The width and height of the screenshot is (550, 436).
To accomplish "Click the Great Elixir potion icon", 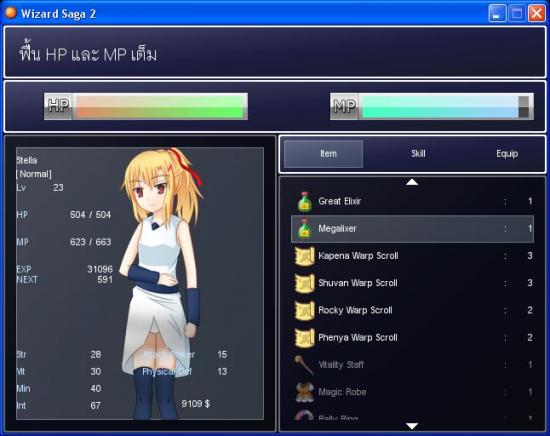I will point(304,202).
